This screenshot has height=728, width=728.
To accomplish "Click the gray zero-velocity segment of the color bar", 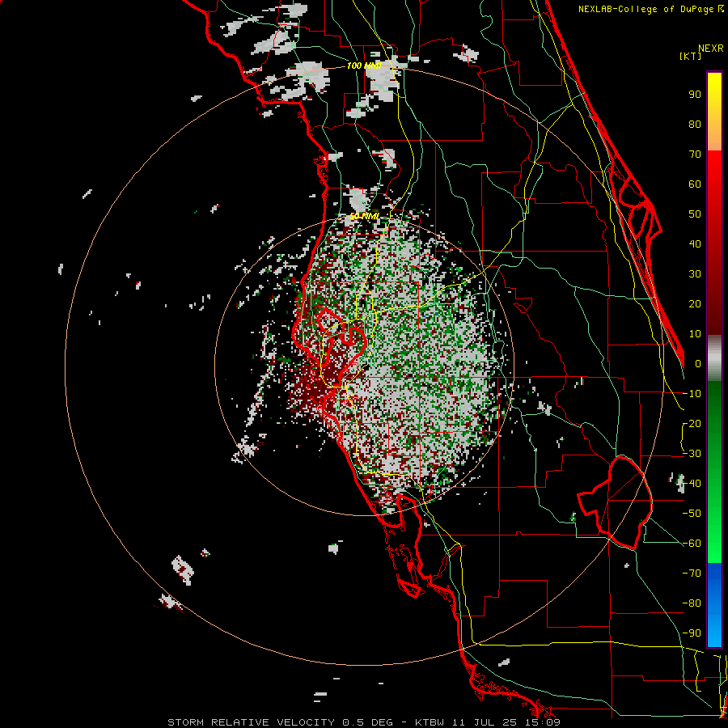I will coord(714,358).
